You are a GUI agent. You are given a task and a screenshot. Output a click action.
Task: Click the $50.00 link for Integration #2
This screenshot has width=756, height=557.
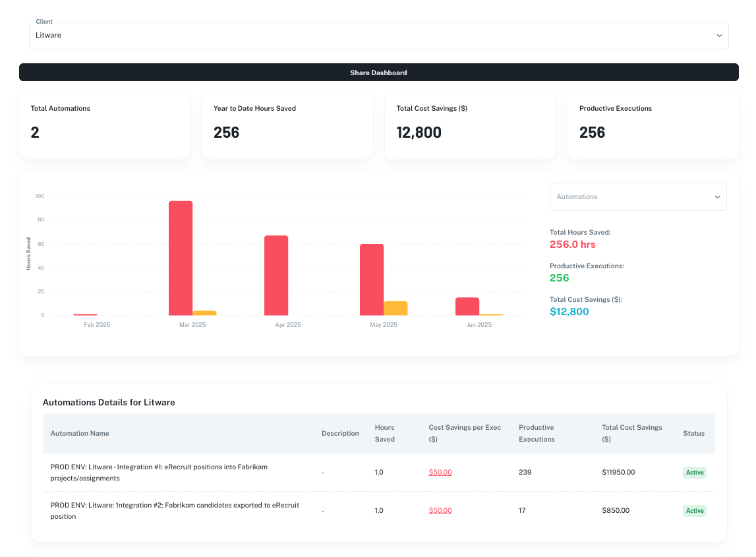(x=440, y=510)
